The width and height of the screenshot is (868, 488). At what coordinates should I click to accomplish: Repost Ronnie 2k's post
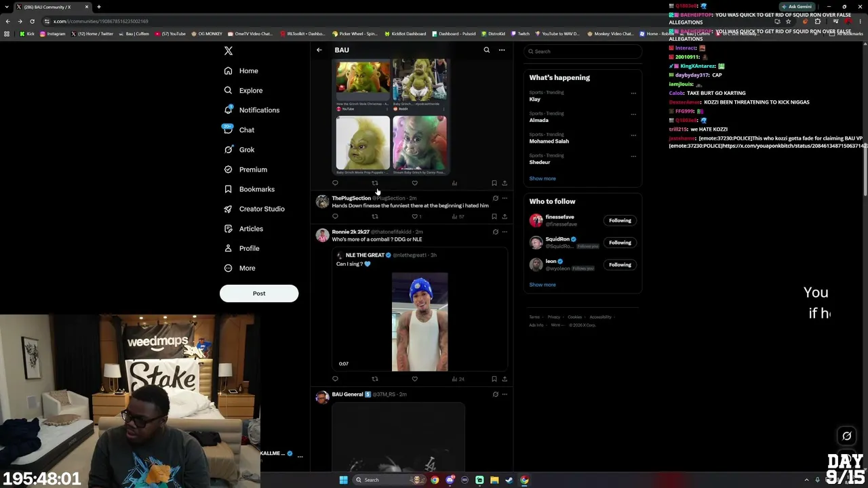point(375,379)
